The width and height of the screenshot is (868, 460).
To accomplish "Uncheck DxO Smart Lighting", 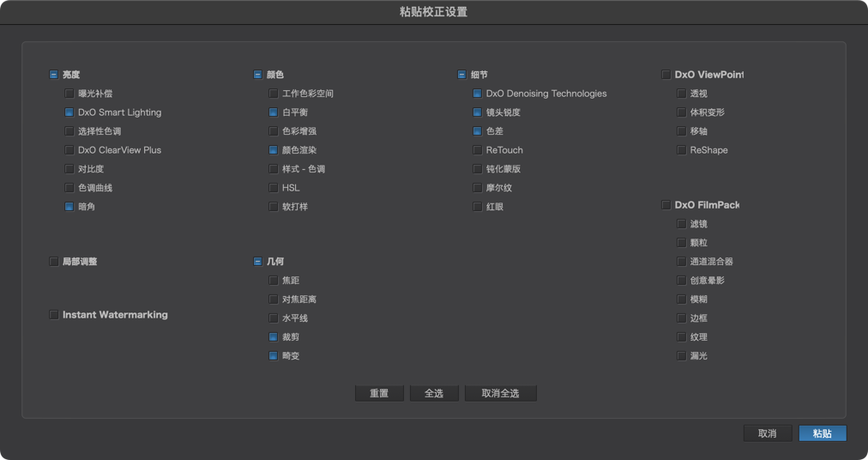I will [x=69, y=112].
